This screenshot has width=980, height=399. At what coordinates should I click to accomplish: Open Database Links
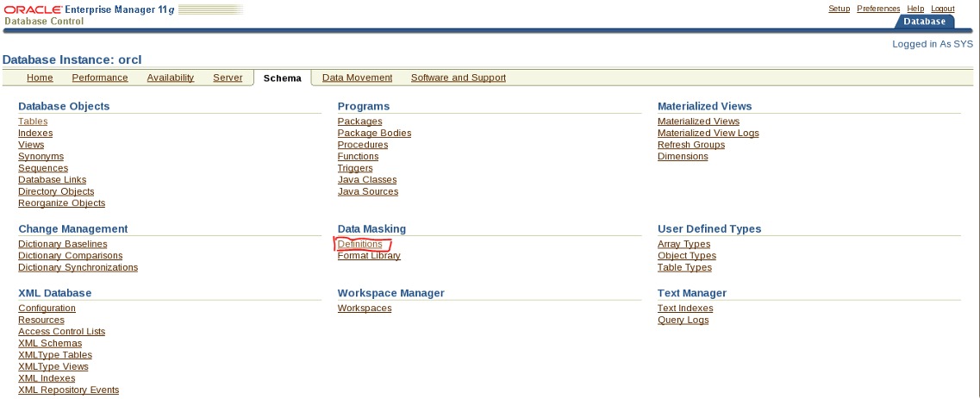click(53, 180)
